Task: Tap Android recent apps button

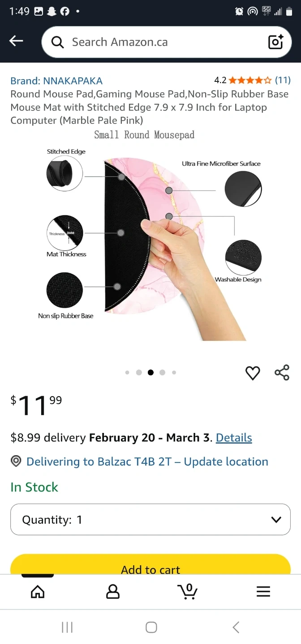Action: (67, 627)
